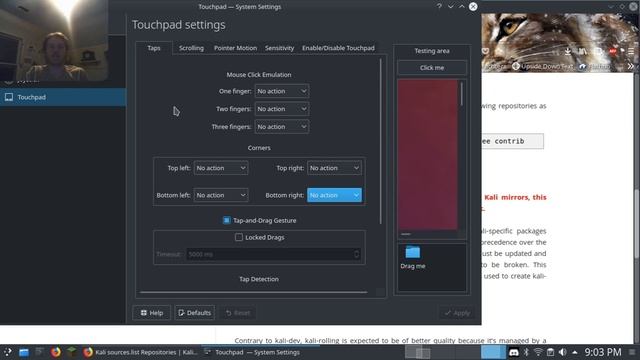Open the Discord tray icon
Viewport: 640px width, 360px height.
click(x=514, y=352)
